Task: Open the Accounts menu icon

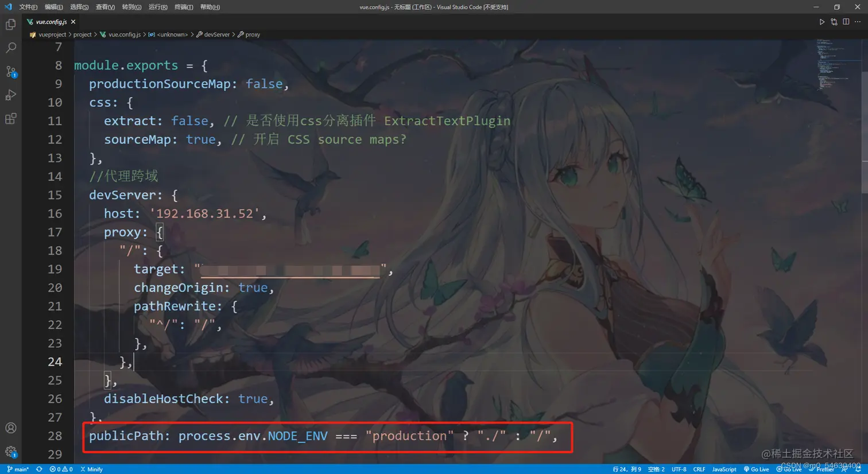Action: pos(10,428)
